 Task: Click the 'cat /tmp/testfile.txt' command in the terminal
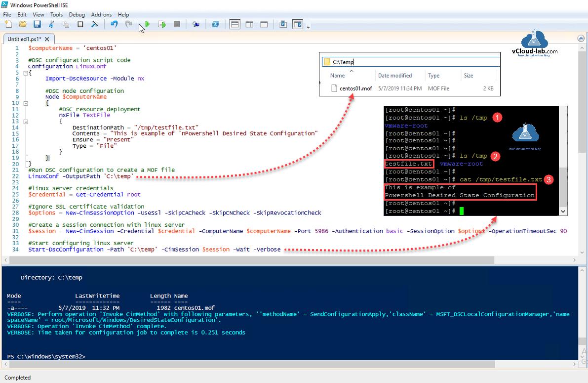point(501,179)
